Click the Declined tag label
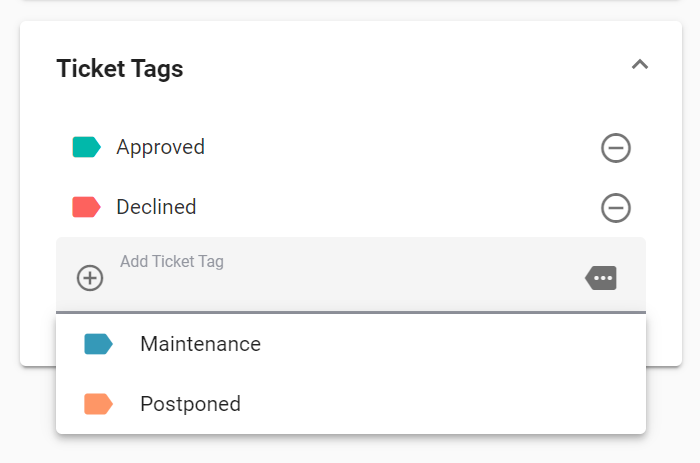 tap(156, 207)
